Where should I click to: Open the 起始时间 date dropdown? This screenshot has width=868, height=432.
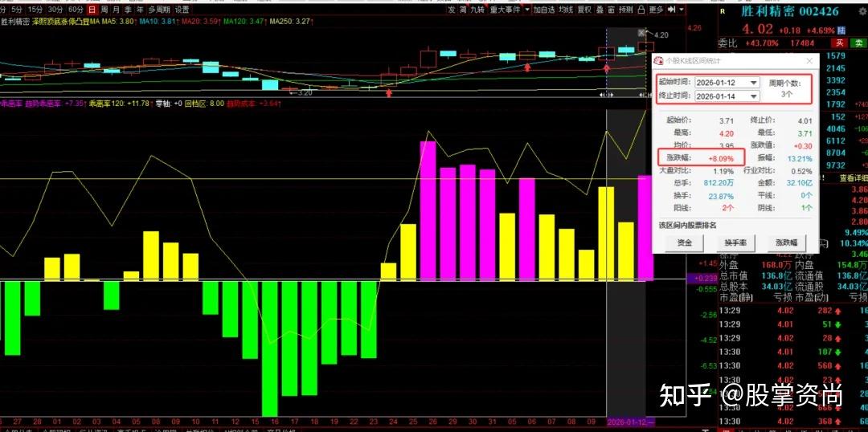(753, 83)
